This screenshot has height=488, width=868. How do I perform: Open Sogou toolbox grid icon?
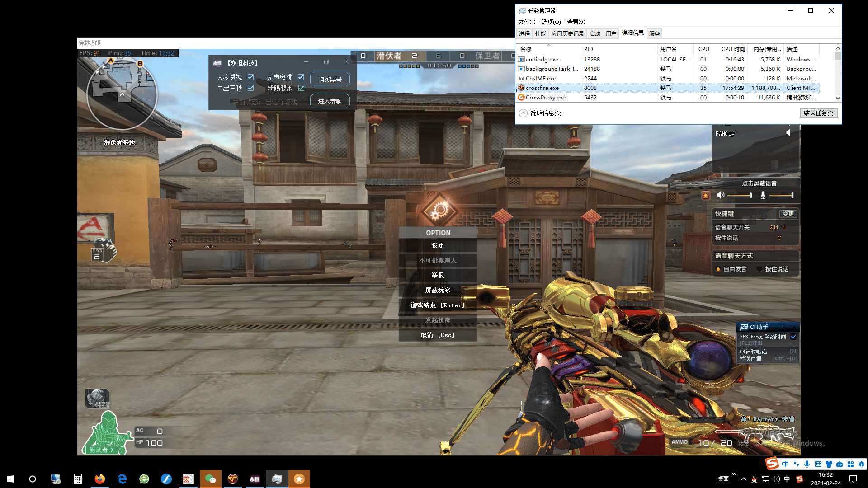(850, 464)
